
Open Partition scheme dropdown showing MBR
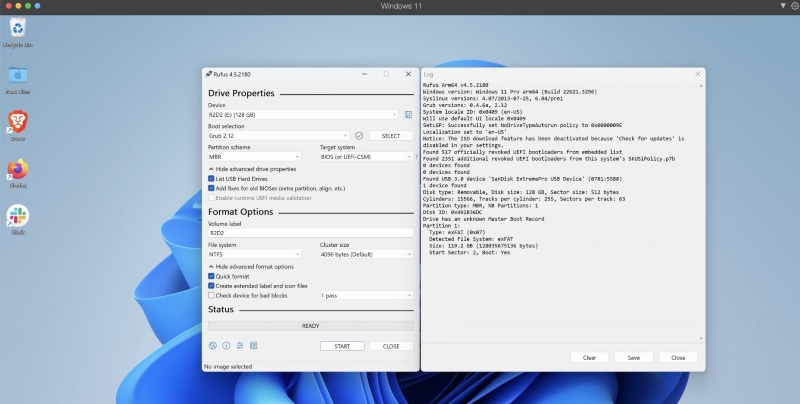[x=254, y=157]
